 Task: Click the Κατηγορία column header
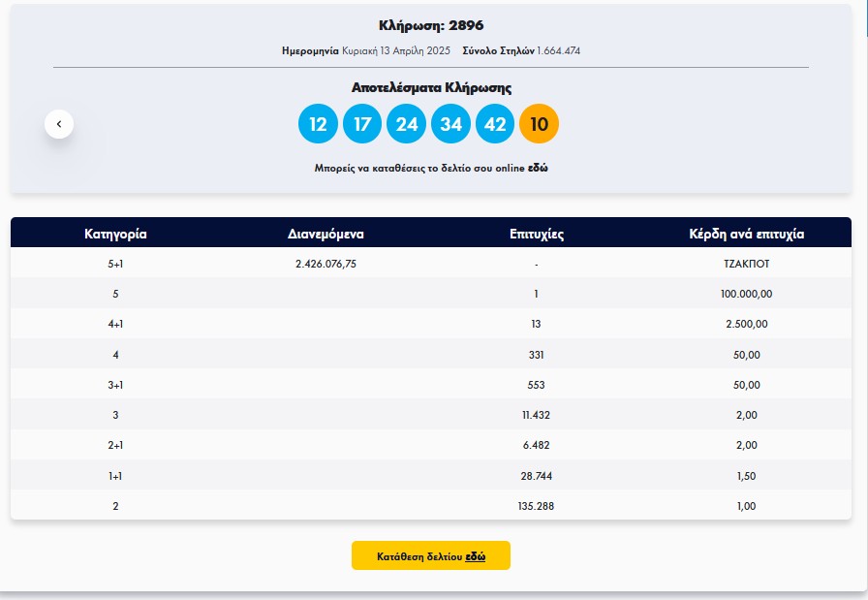(115, 234)
